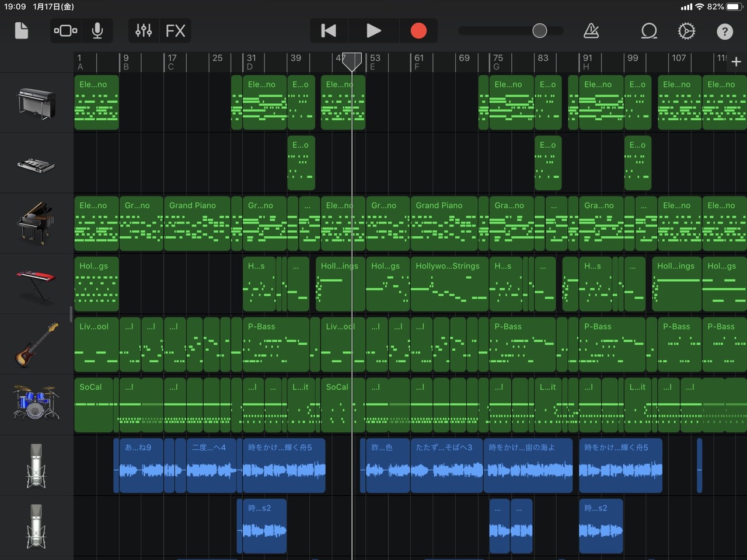Jump to bar 61 section F in ruler
Screen dimensions: 747x560
(x=418, y=62)
